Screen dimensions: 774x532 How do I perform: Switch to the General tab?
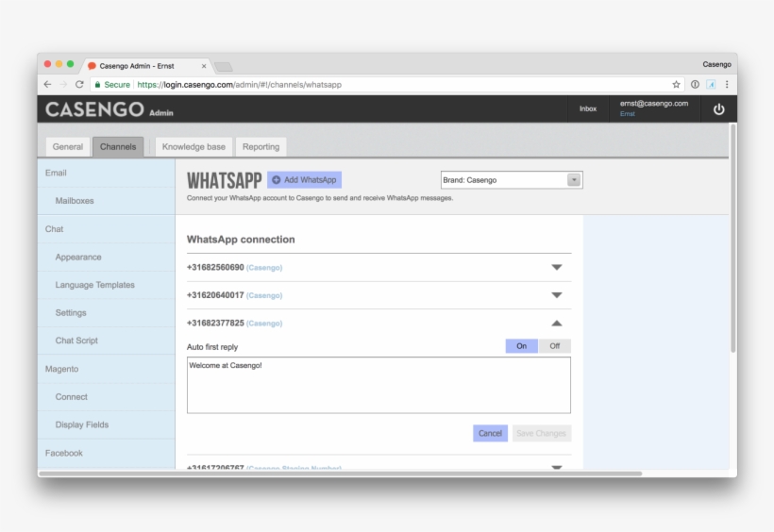point(68,146)
